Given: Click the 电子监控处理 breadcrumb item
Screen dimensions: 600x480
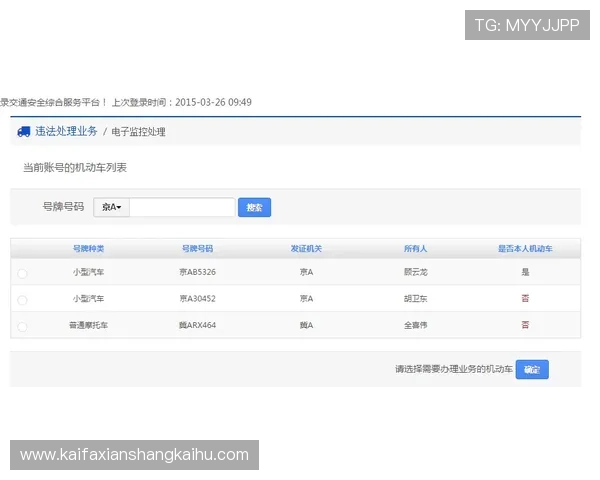Looking at the screenshot, I should 139,132.
